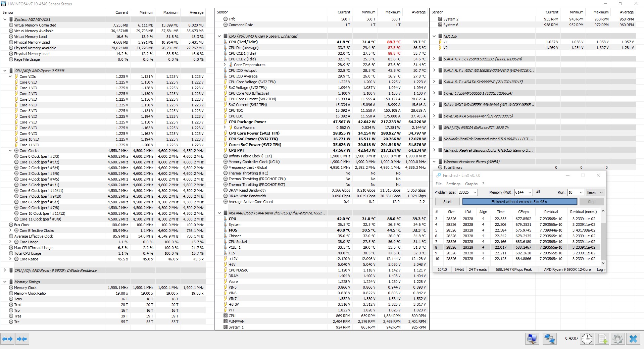Click the GPU [#0] RTX 3070 Ti icon
Image resolution: width=644 pixels, height=349 pixels.
point(440,128)
